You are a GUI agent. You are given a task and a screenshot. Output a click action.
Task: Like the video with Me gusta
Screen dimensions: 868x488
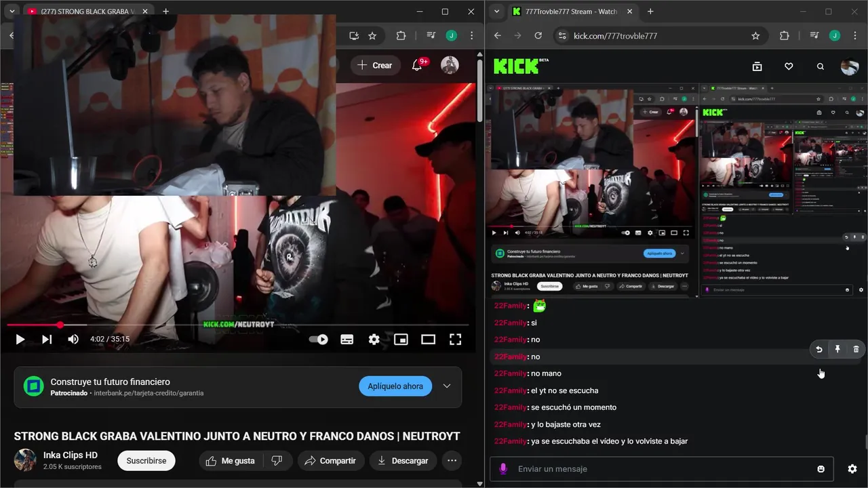(231, 461)
